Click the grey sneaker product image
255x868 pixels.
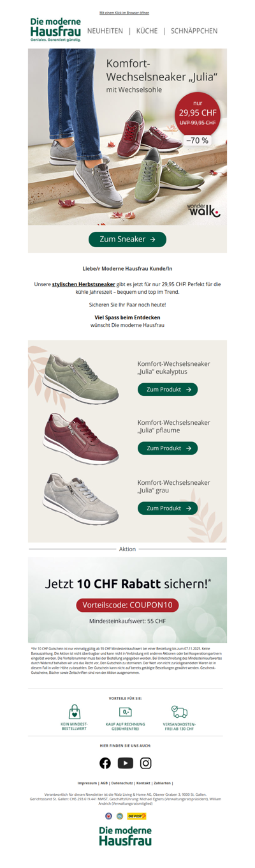point(81,499)
